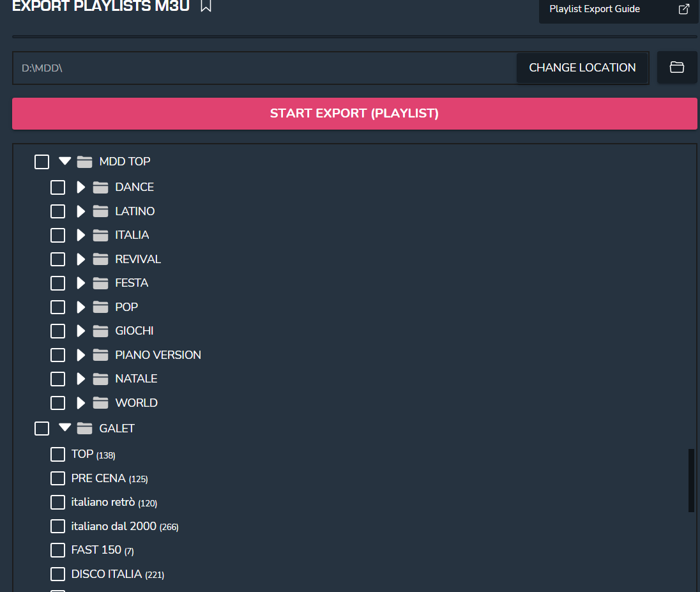Click the NATALE folder icon
The width and height of the screenshot is (700, 592).
(101, 379)
